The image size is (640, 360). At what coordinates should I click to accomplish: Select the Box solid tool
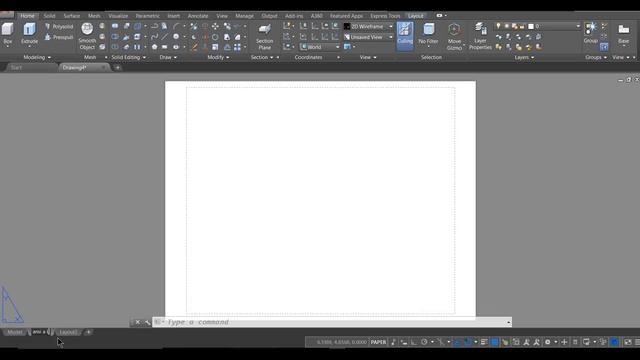coord(7,34)
